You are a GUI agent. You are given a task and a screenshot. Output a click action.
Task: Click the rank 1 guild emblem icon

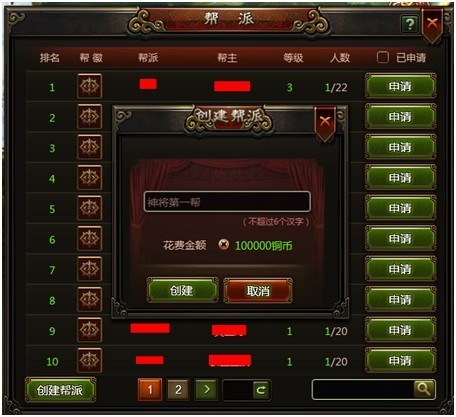[89, 86]
